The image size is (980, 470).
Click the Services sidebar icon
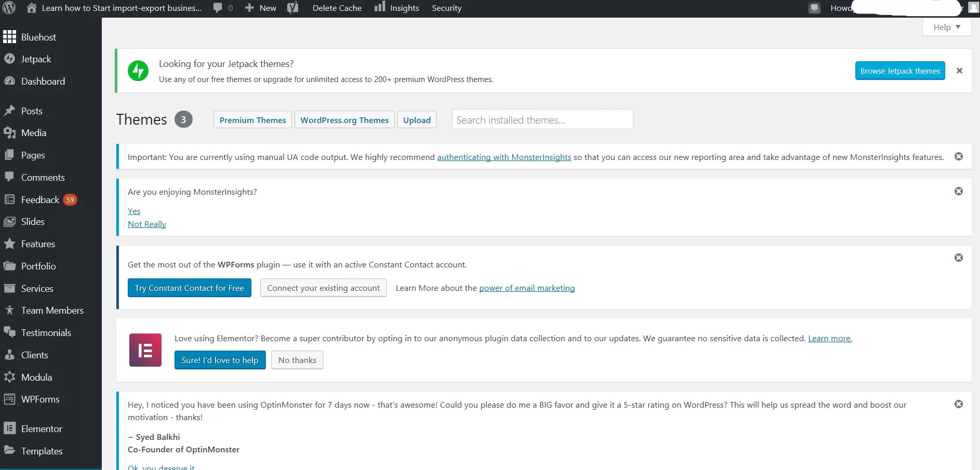[9, 288]
